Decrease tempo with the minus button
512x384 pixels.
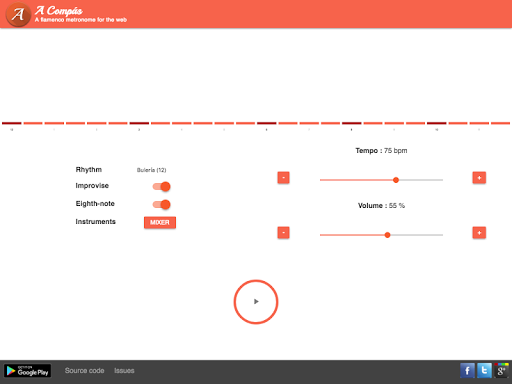pyautogui.click(x=283, y=178)
